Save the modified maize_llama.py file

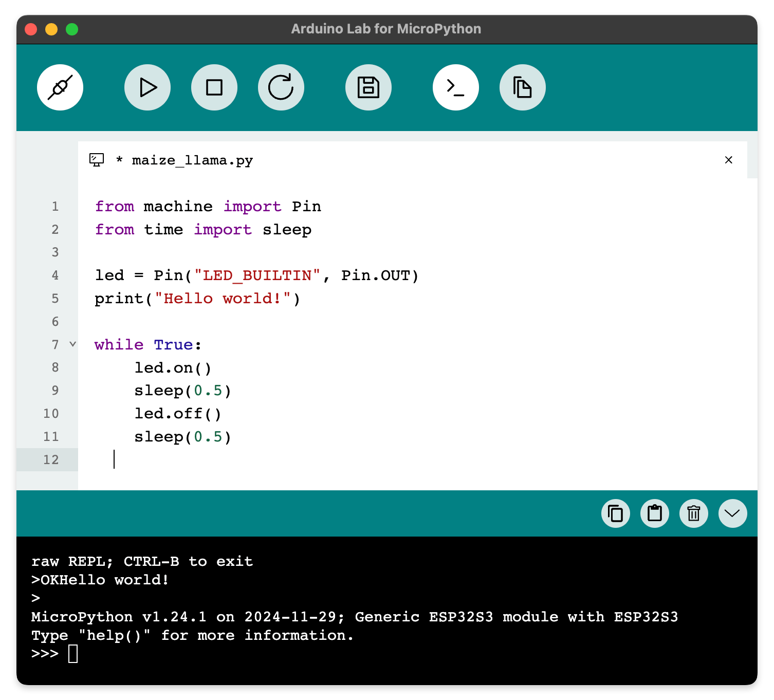point(368,87)
